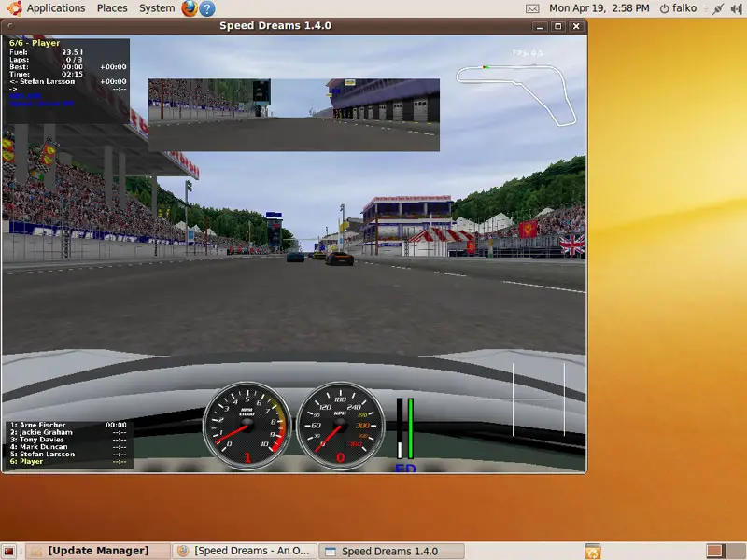Close the Speed Dreams 1.4.0 window
Screen dimensions: 747x560
coord(576,27)
